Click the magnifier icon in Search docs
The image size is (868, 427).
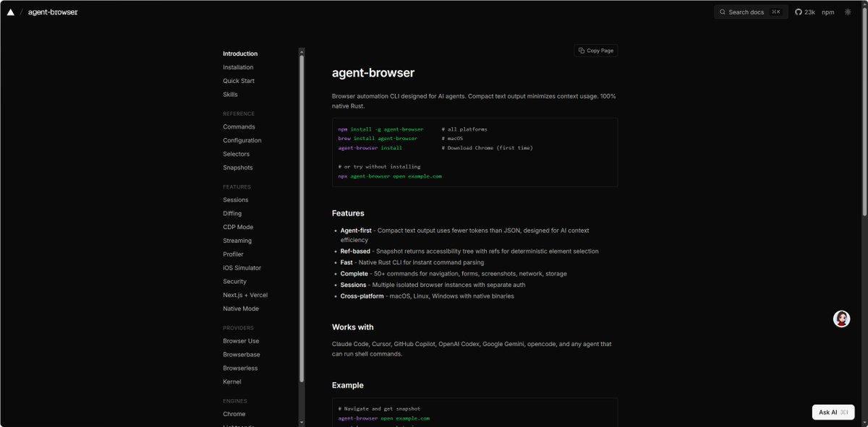point(723,12)
